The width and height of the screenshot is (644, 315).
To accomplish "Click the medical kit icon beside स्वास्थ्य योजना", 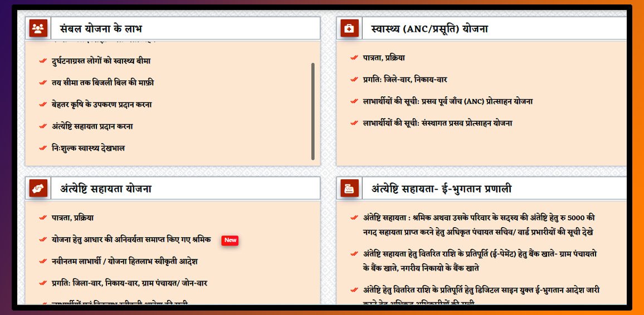I will 349,28.
